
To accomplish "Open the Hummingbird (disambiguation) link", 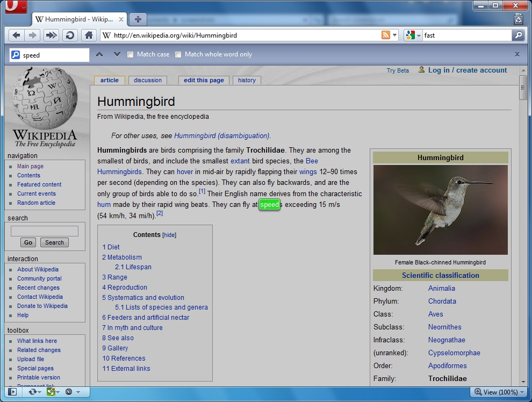I will point(222,135).
